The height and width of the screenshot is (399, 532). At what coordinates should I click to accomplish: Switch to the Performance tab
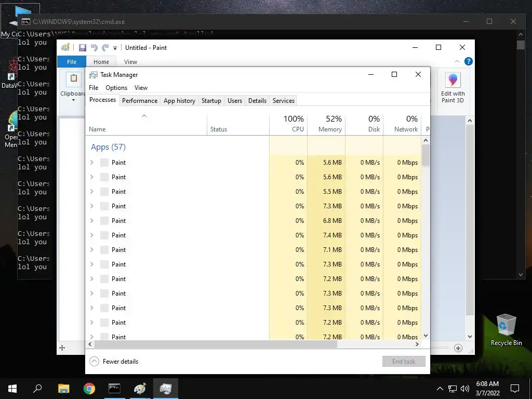pyautogui.click(x=140, y=101)
